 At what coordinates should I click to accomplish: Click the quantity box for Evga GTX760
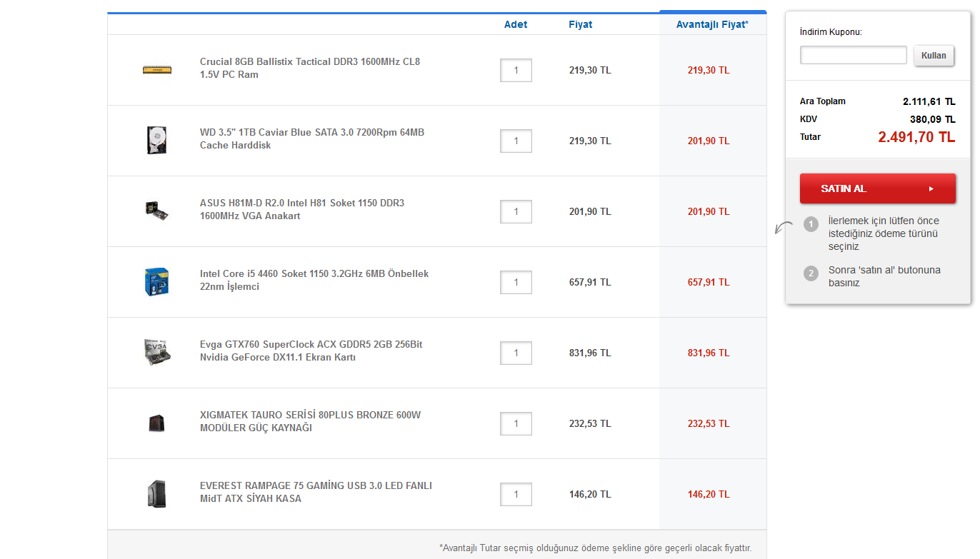coord(516,353)
